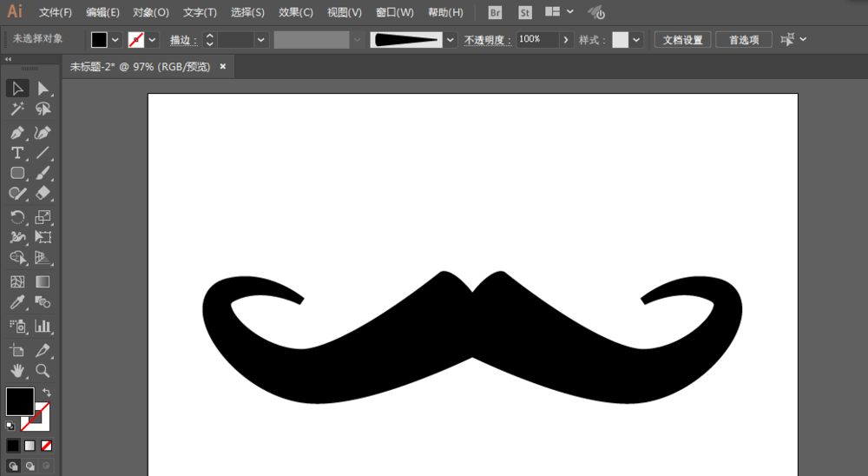Swap fill and stroke colors
The width and height of the screenshot is (868, 476).
click(46, 393)
